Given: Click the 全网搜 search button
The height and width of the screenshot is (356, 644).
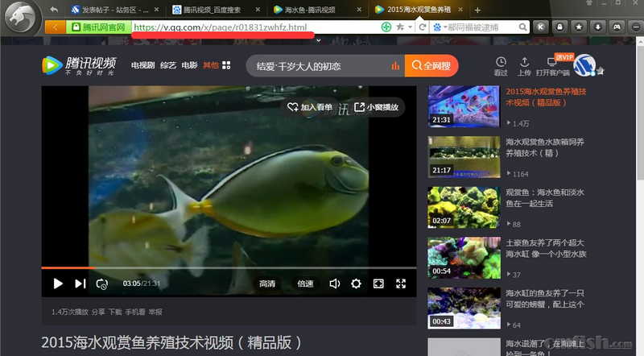Looking at the screenshot, I should (x=433, y=66).
